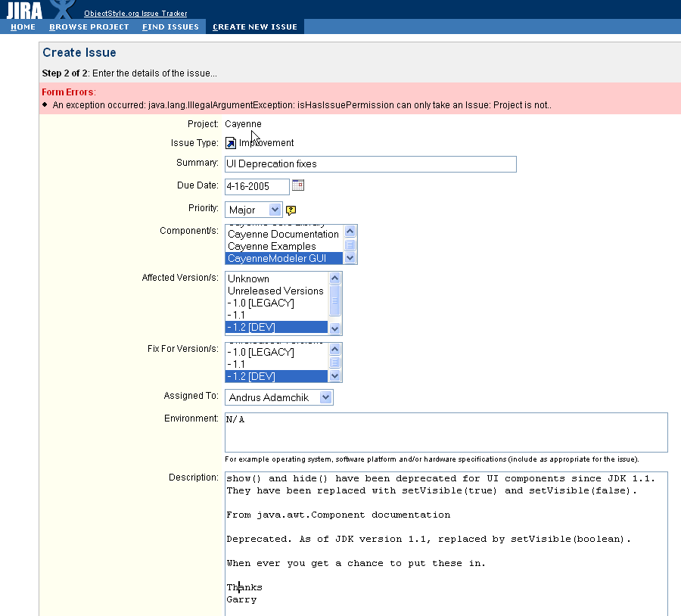The height and width of the screenshot is (616, 681).
Task: Select 1.2 [DEV] in Fix For Versions
Action: click(277, 376)
